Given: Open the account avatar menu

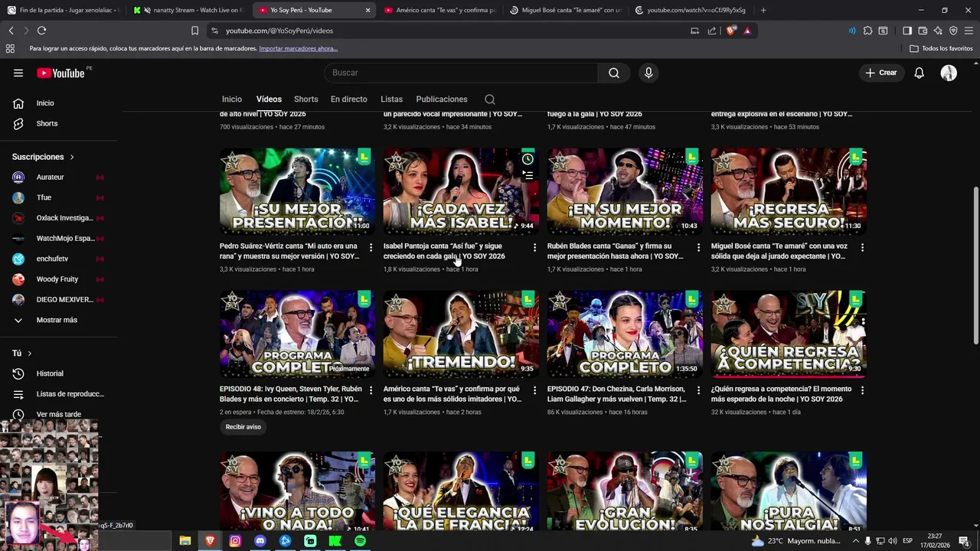Looking at the screenshot, I should coord(949,73).
